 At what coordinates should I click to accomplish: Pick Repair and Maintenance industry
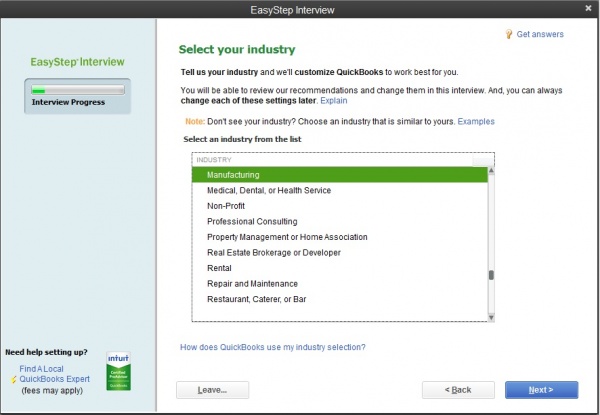tap(340, 284)
